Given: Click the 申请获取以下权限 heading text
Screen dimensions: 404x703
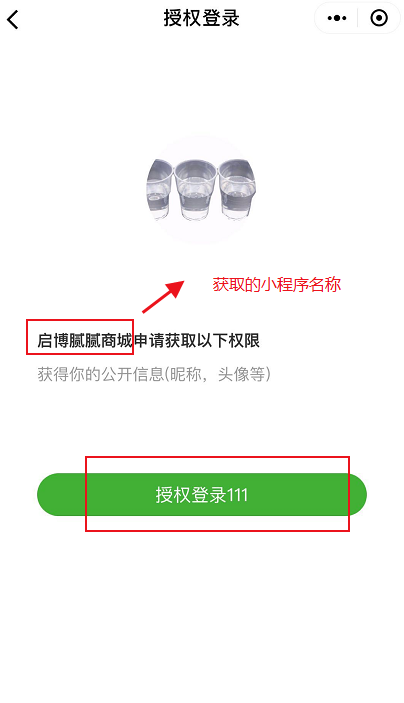Looking at the screenshot, I should 197,341.
